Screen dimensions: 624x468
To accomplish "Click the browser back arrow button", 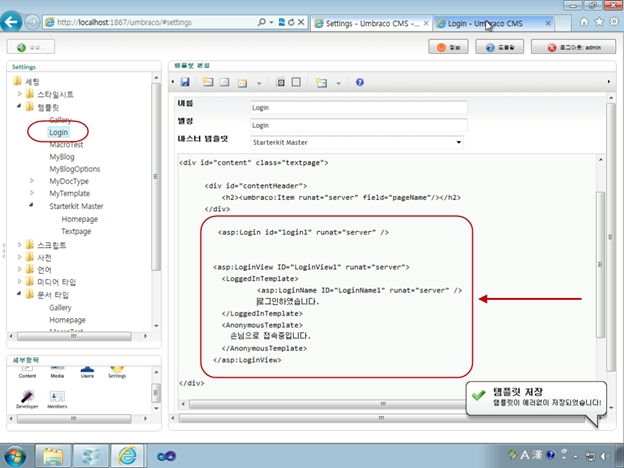I will 11,22.
